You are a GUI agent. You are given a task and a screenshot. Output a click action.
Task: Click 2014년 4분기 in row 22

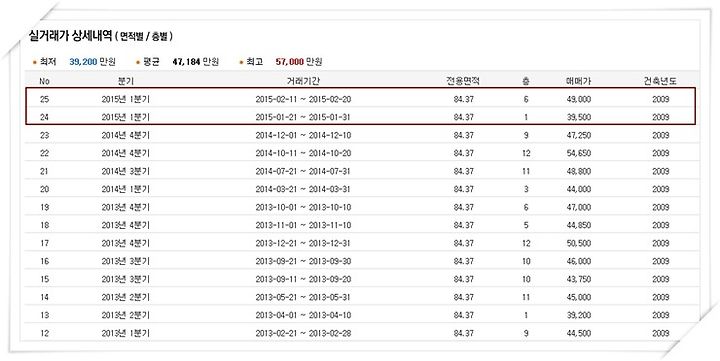pos(125,153)
